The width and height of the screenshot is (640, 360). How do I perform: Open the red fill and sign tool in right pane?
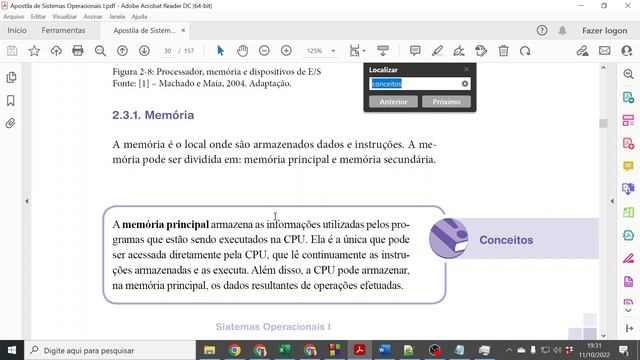[628, 259]
